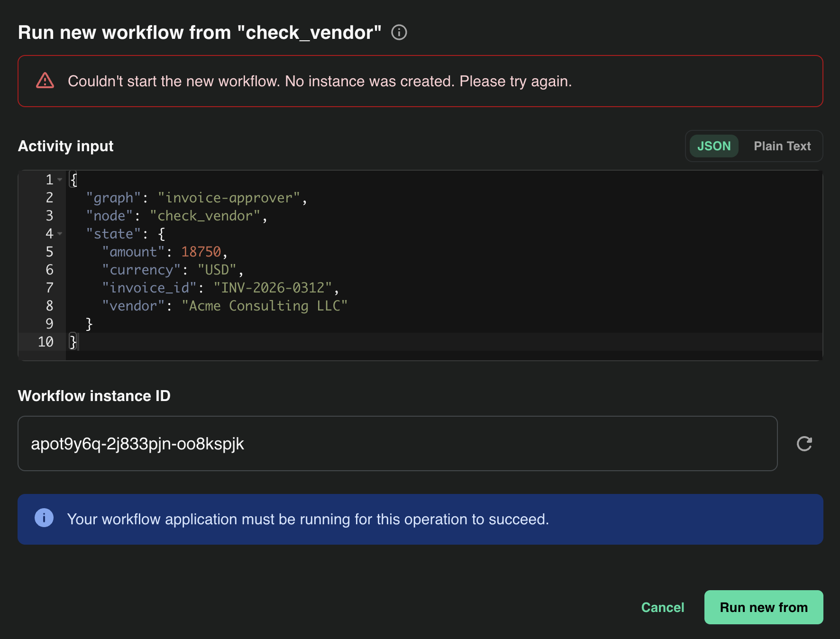Click the info icon beside the dialog title
This screenshot has width=840, height=639.
click(399, 32)
